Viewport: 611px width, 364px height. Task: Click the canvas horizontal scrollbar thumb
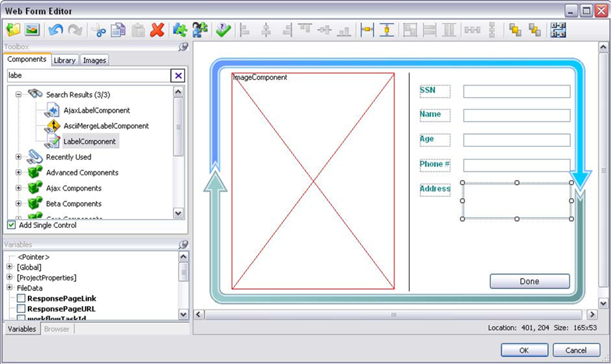click(x=393, y=314)
